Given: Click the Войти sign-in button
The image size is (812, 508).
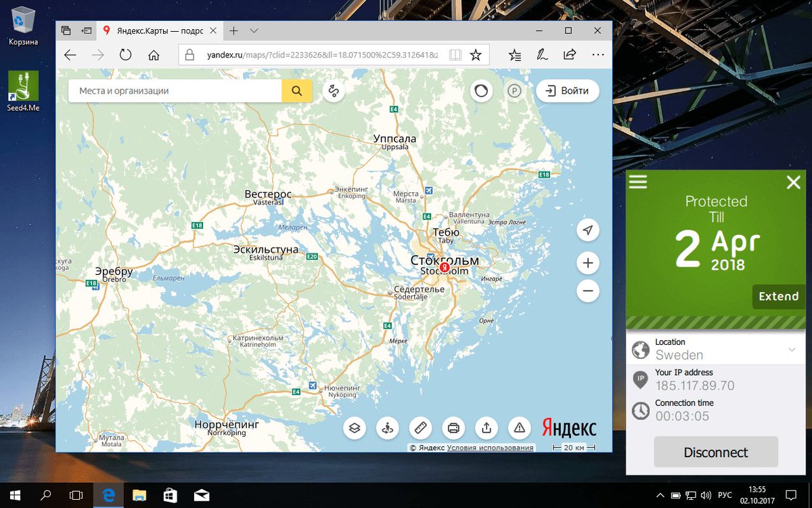Looking at the screenshot, I should (x=567, y=91).
